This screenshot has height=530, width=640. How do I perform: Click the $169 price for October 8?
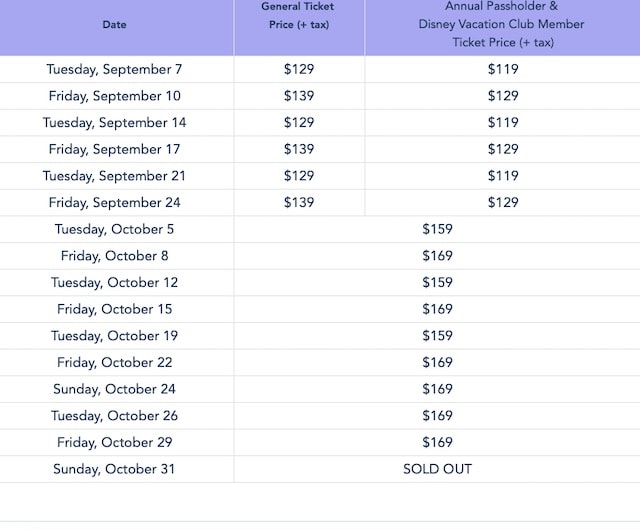click(437, 256)
